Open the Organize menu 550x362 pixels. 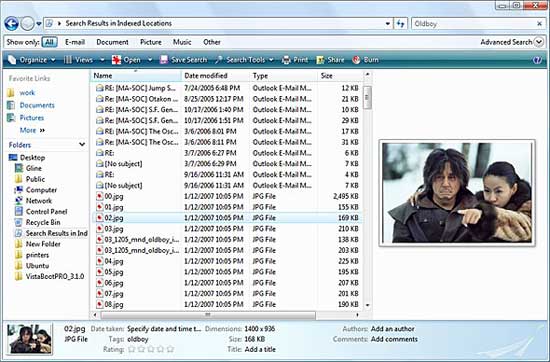pos(32,60)
